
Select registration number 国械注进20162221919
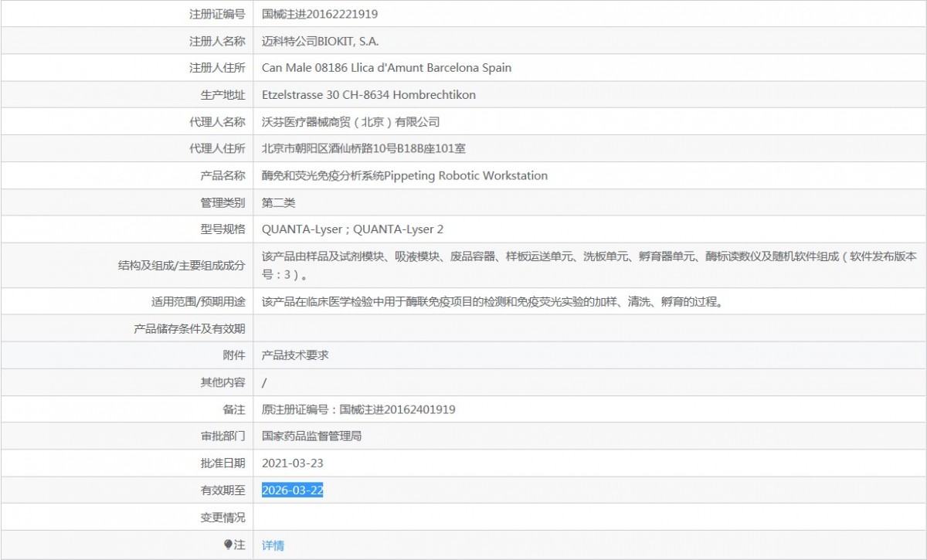tap(320, 14)
